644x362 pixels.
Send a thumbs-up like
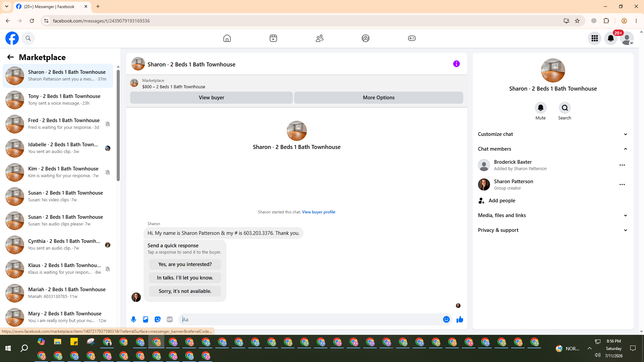coord(460,319)
